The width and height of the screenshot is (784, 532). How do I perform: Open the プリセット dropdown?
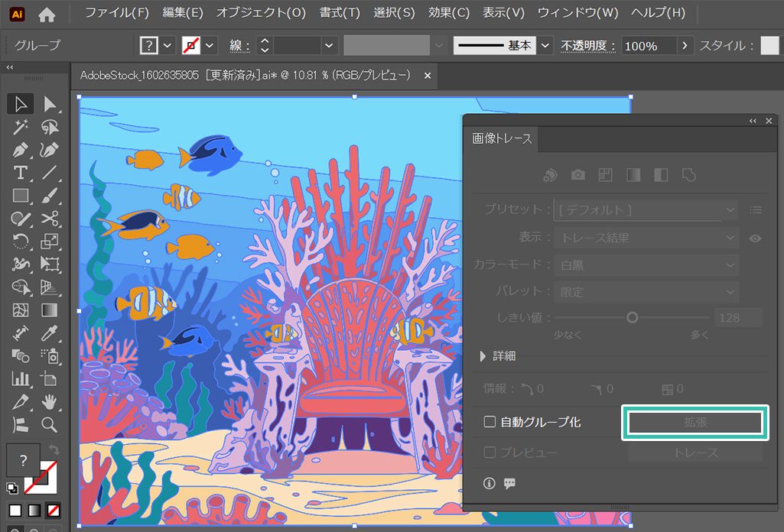646,209
